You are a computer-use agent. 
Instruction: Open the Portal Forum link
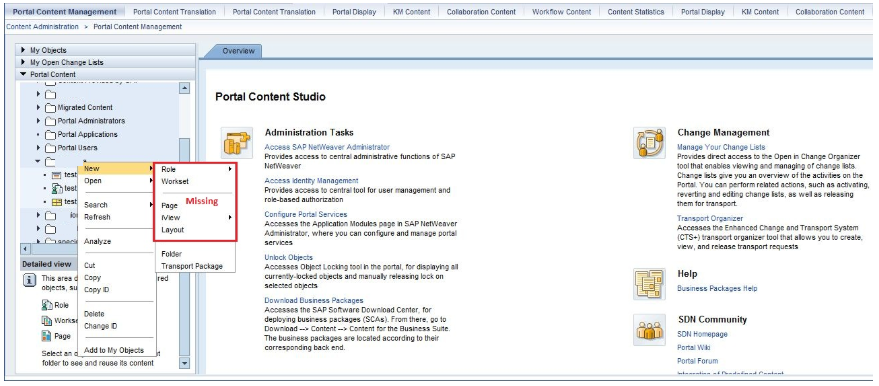click(697, 361)
